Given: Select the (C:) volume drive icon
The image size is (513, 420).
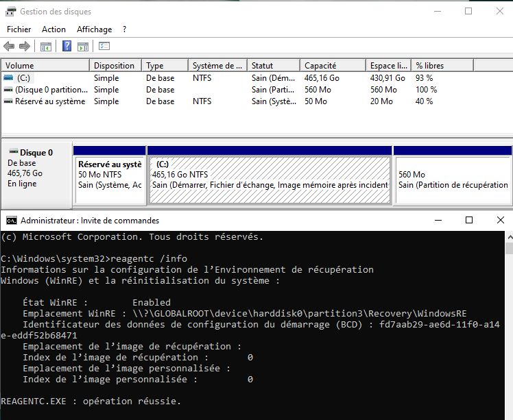Looking at the screenshot, I should tap(8, 78).
